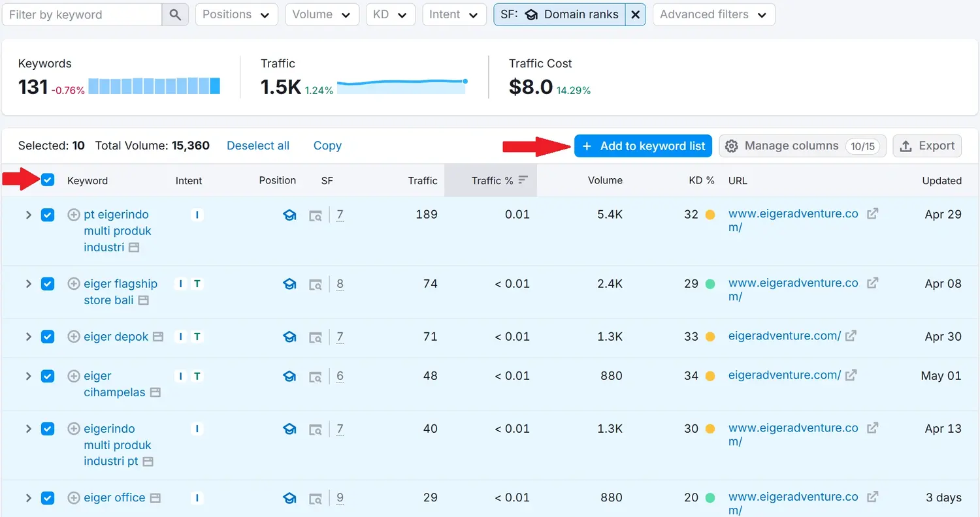Sort table by Volume column
The image size is (980, 517).
605,180
